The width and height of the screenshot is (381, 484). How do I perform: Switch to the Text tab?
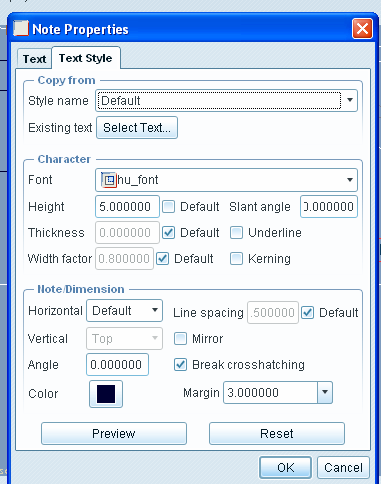click(x=34, y=59)
